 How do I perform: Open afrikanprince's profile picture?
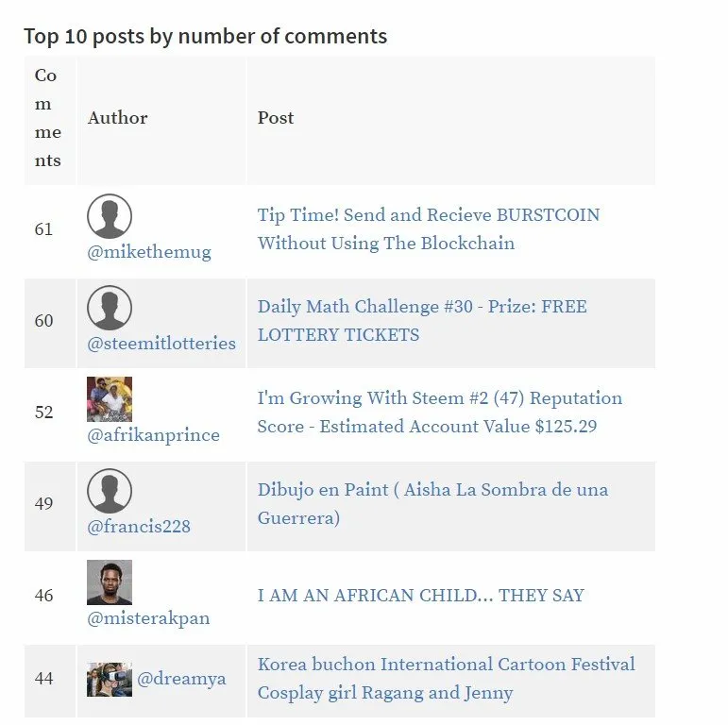click(110, 399)
